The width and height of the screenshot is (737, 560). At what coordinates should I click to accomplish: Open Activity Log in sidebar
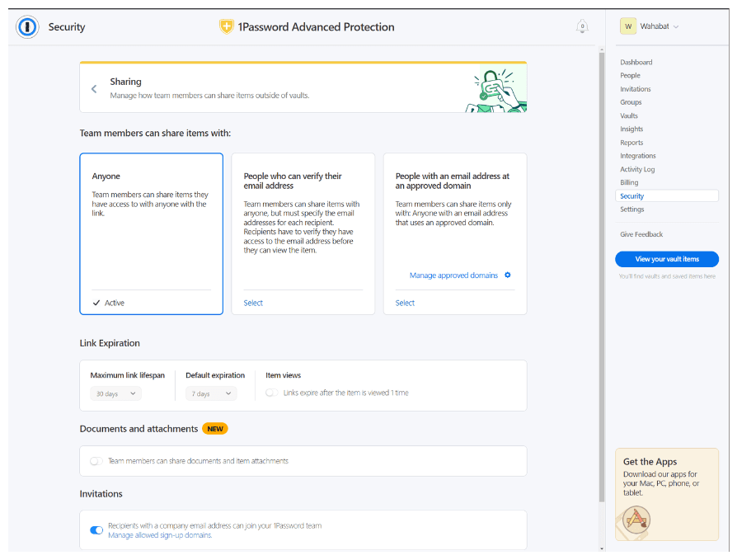(x=637, y=169)
